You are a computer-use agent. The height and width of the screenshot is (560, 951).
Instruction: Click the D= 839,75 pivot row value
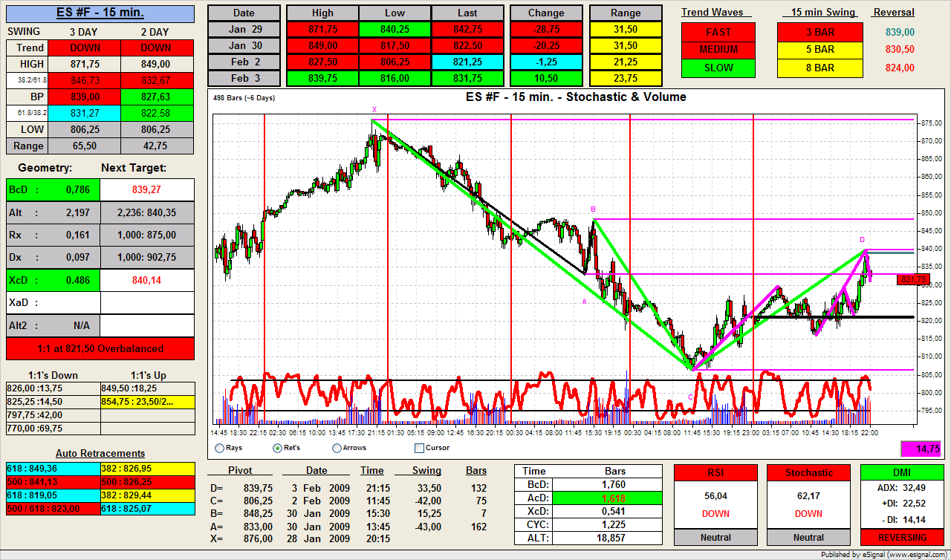click(259, 488)
